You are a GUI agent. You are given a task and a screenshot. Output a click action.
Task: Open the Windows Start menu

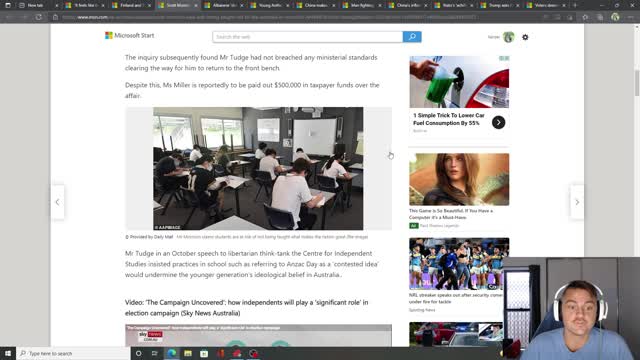(x=8, y=353)
